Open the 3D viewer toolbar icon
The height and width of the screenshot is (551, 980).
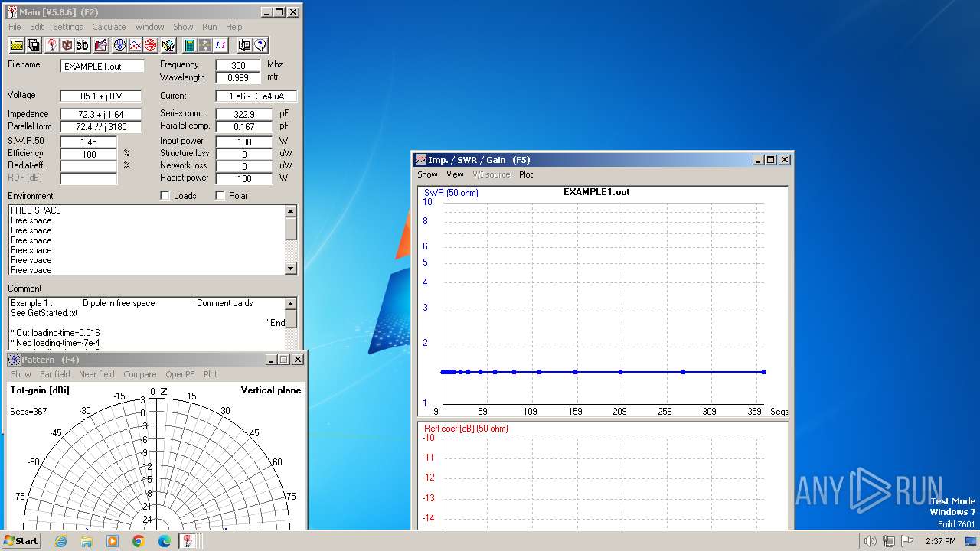tap(83, 46)
